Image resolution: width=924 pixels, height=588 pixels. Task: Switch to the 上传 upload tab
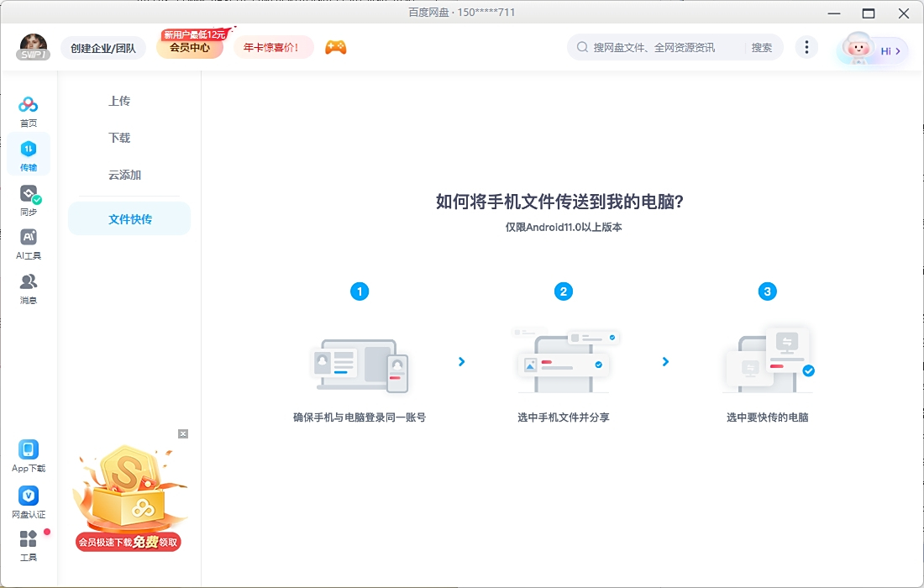(x=118, y=100)
